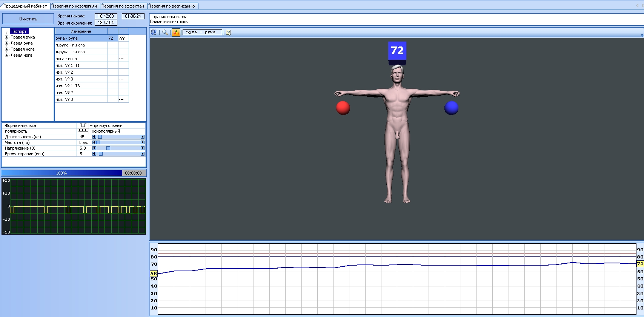
Task: Click the blue electrode sphere
Action: pos(451,108)
